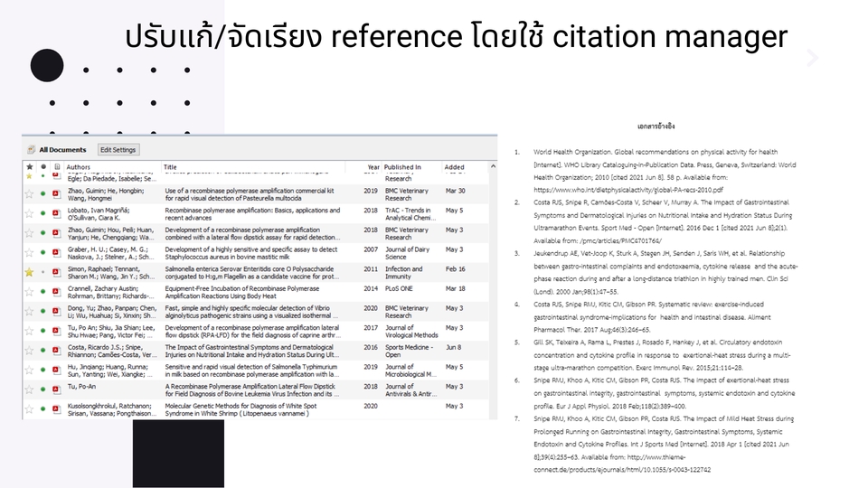Open PDF icon for Costa, Ricardo J.S. row

pos(56,351)
